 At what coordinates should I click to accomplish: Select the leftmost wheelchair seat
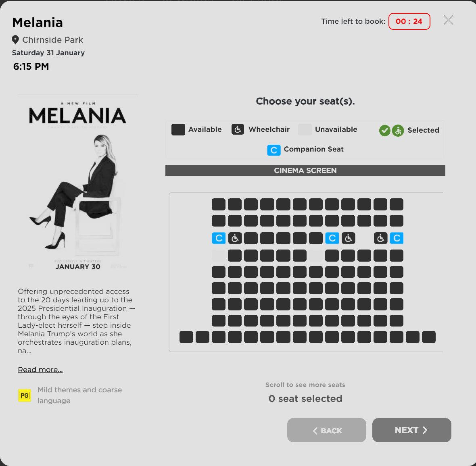click(235, 238)
